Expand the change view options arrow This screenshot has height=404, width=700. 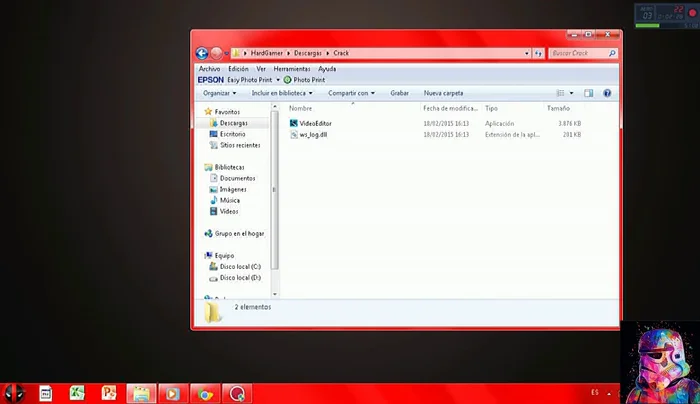tap(572, 93)
